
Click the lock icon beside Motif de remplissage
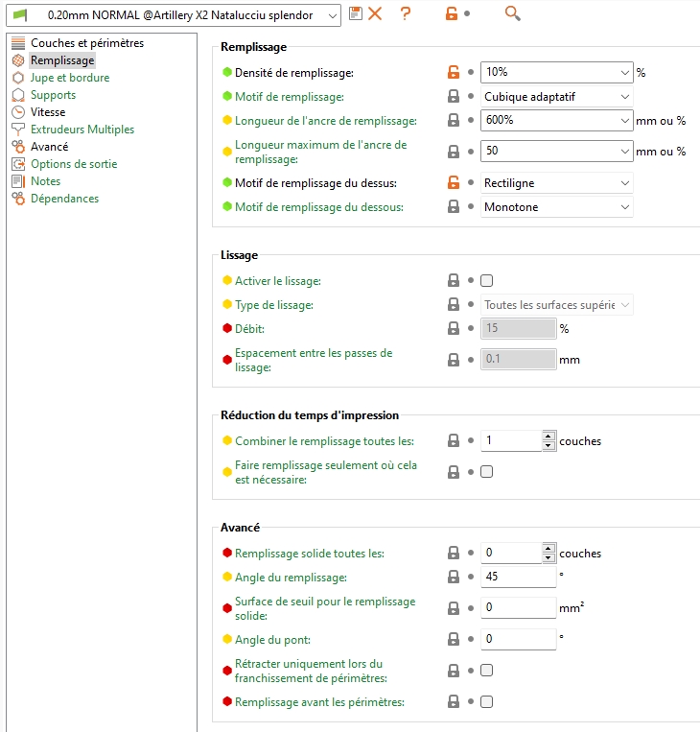(454, 97)
